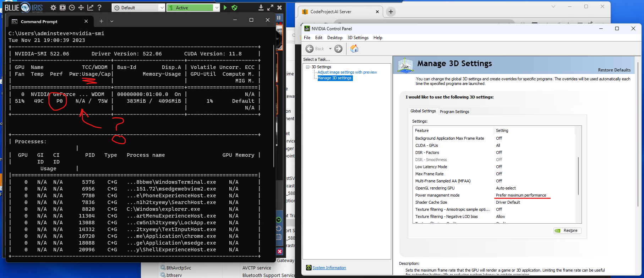Close Command Prompt tab

pos(86,21)
